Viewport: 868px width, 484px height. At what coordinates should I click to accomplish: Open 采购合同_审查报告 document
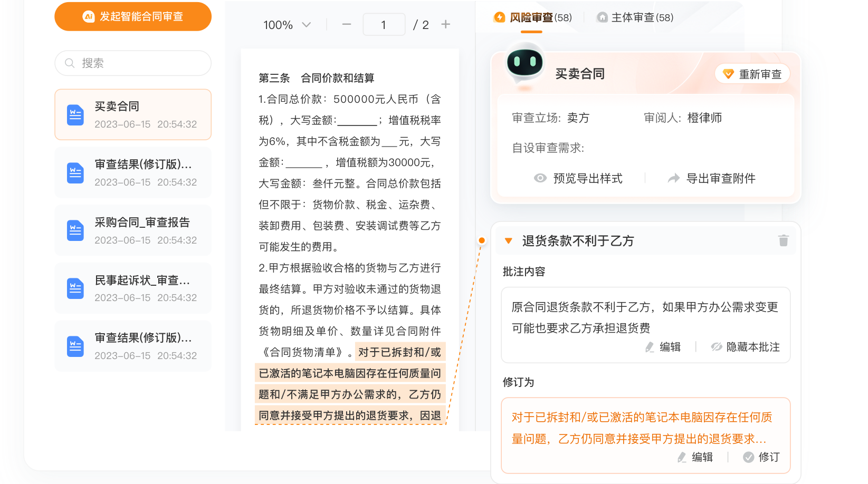click(133, 230)
